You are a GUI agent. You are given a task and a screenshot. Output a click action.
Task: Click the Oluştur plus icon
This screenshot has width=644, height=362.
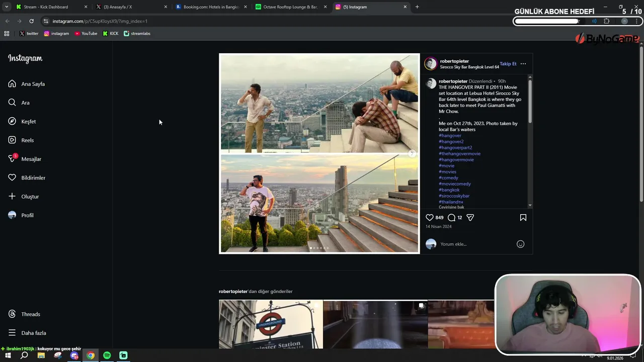[12, 196]
